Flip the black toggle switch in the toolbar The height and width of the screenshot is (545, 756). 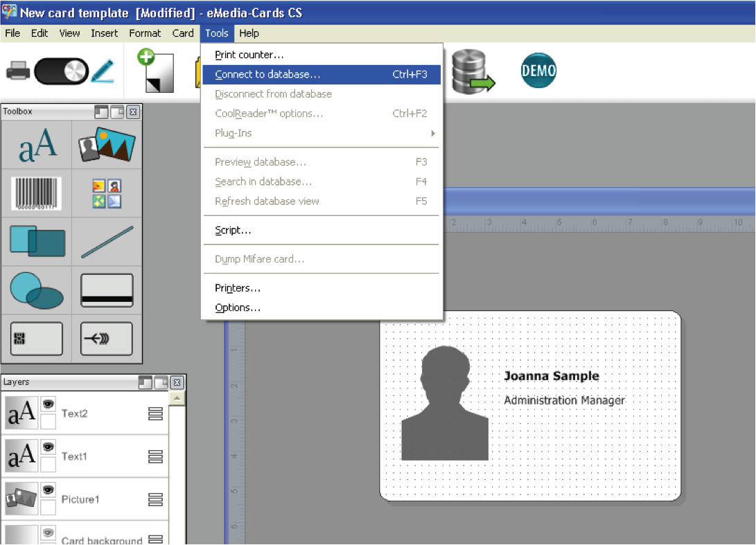[61, 71]
